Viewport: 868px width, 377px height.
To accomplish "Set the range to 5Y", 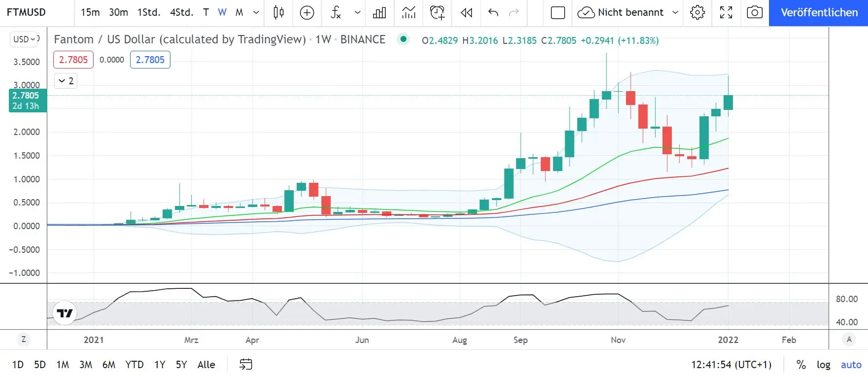I will click(181, 365).
